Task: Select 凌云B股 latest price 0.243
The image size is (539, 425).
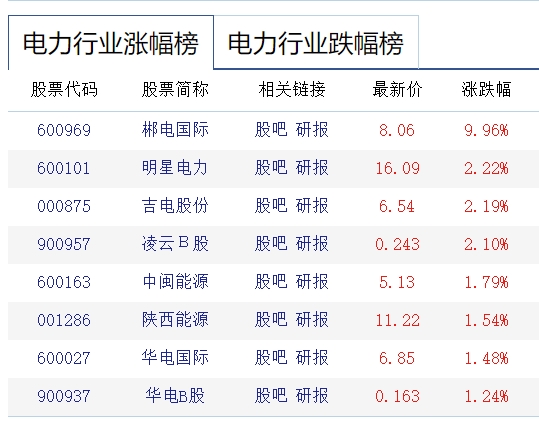Action: 397,244
